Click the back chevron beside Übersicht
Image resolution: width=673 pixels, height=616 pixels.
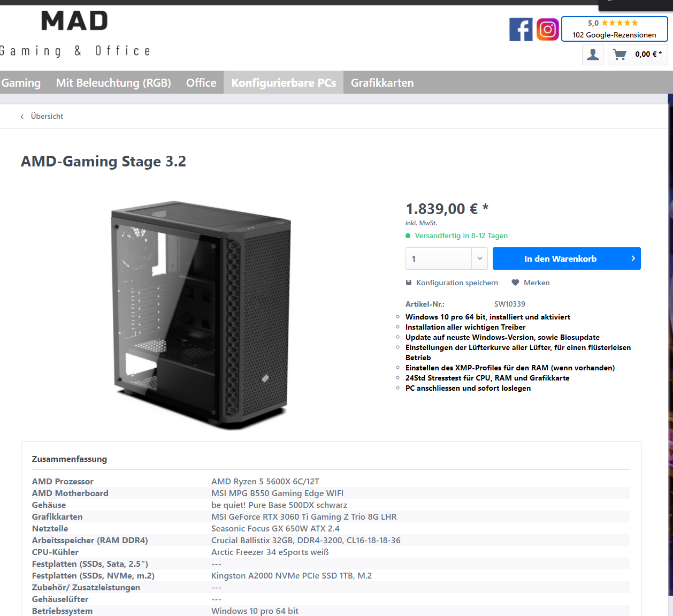[22, 117]
